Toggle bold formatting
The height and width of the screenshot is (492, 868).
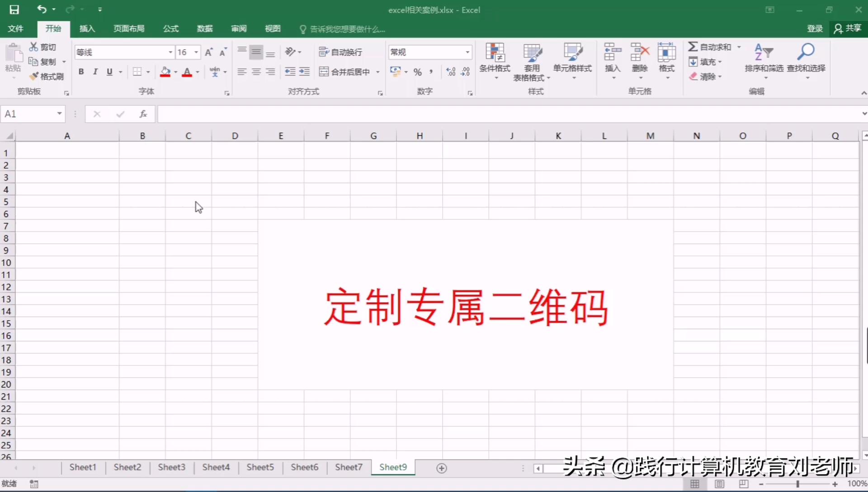(81, 71)
